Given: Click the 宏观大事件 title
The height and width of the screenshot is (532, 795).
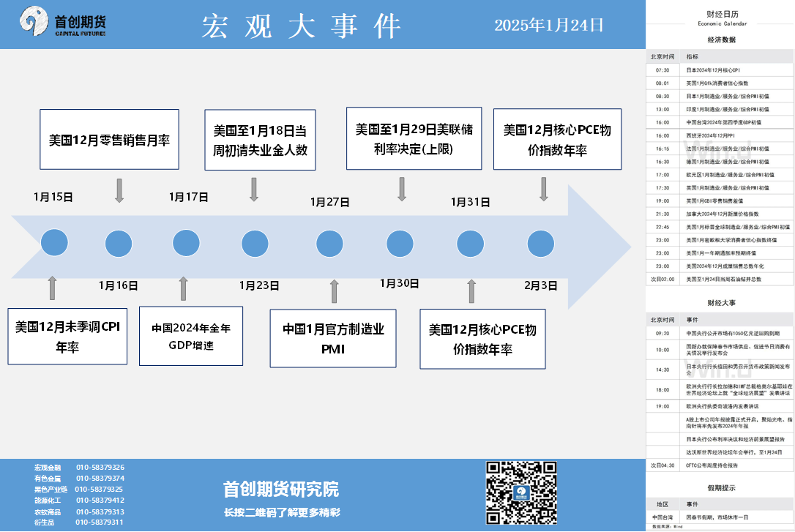Looking at the screenshot, I should coord(302,26).
